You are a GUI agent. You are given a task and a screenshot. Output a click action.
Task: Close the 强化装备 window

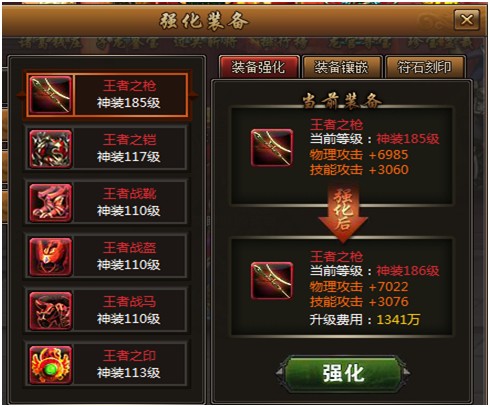click(467, 20)
